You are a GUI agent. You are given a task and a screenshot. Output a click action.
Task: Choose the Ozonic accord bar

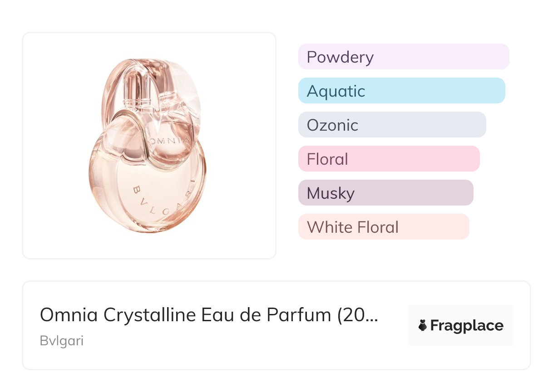[392, 125]
